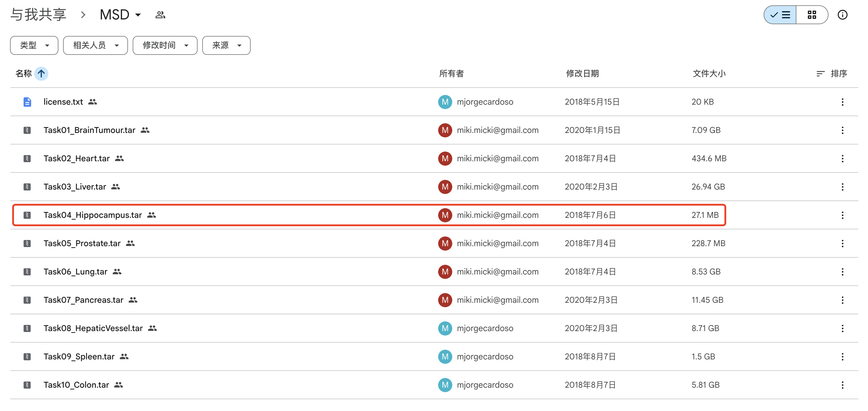
Task: Open the 修改时间 filter dropdown
Action: (165, 45)
